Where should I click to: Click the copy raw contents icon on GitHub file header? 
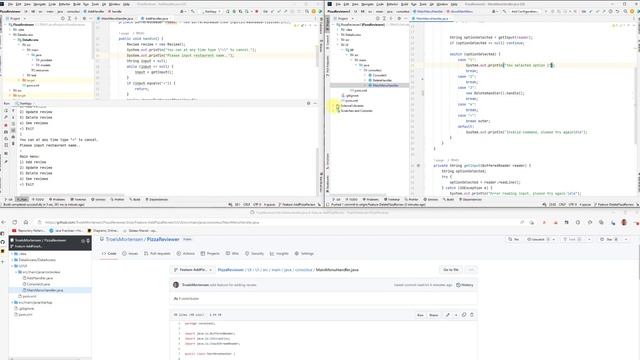[x=464, y=315]
